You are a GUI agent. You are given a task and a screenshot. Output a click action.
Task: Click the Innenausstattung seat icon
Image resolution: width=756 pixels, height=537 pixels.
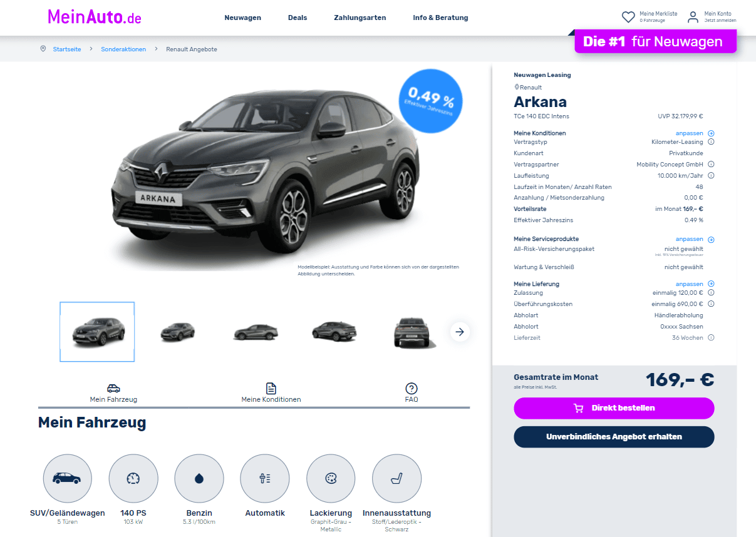[396, 479]
